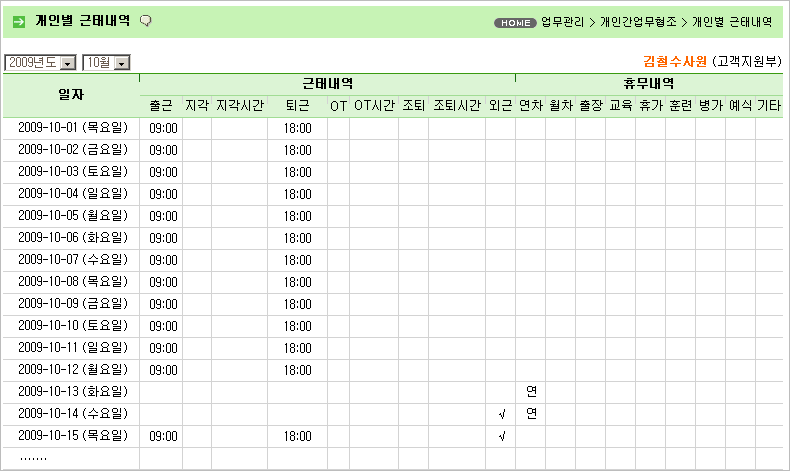The height and width of the screenshot is (471, 790).
Task: Select the 2009-10-01 (목요일) date row
Action: click(73, 128)
